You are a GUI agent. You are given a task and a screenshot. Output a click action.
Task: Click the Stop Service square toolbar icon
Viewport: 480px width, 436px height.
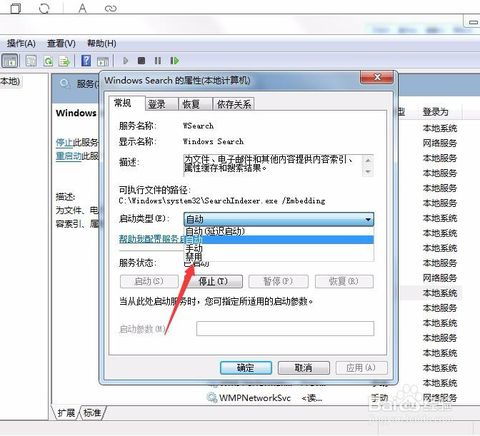pos(141,61)
